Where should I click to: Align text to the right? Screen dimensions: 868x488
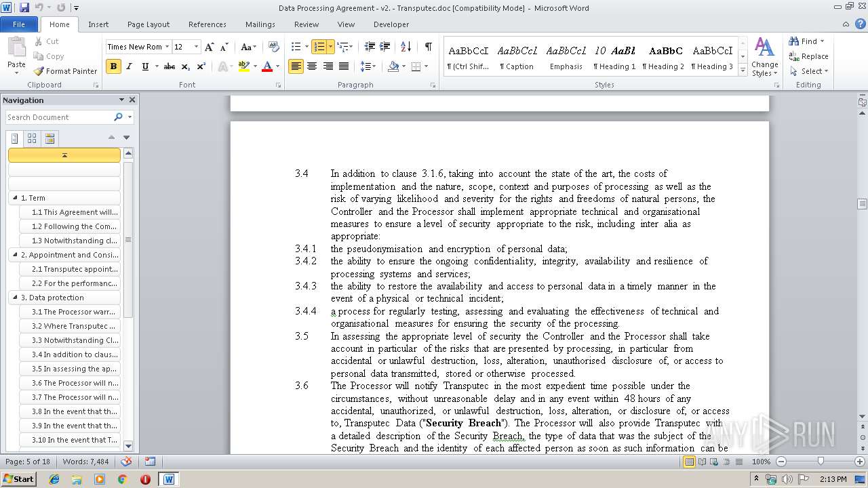pos(328,66)
